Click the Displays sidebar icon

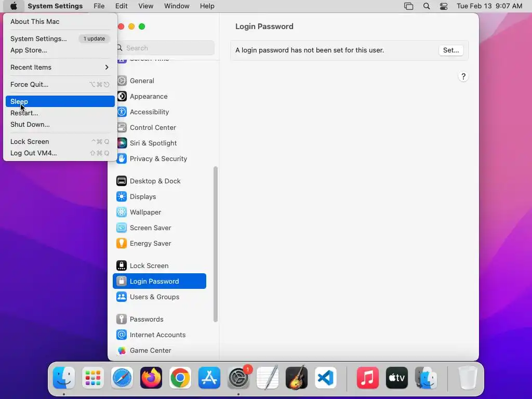tap(122, 197)
